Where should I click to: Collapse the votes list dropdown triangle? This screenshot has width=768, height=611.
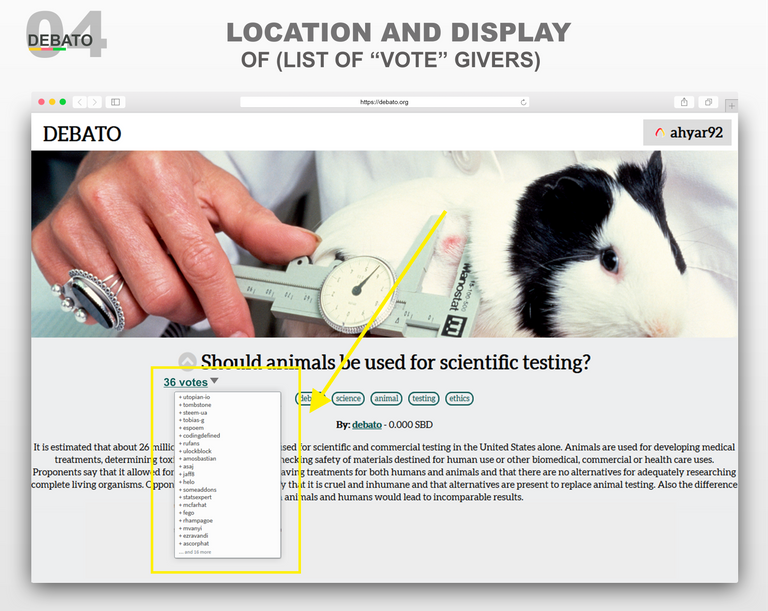(215, 381)
